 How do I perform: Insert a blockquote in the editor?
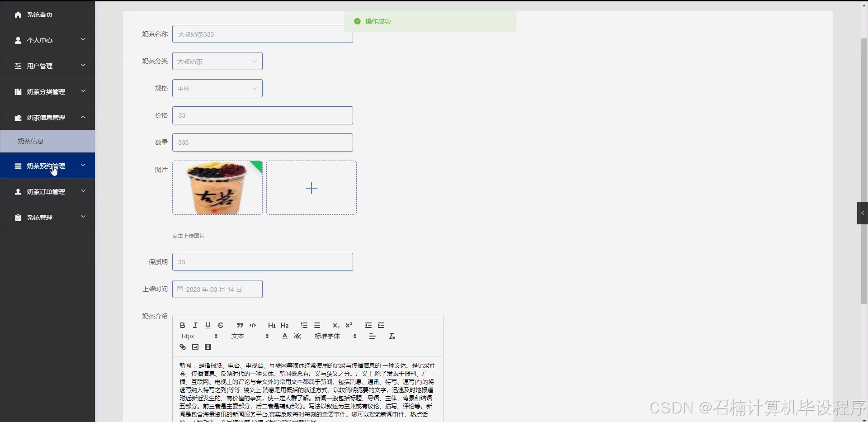click(240, 325)
